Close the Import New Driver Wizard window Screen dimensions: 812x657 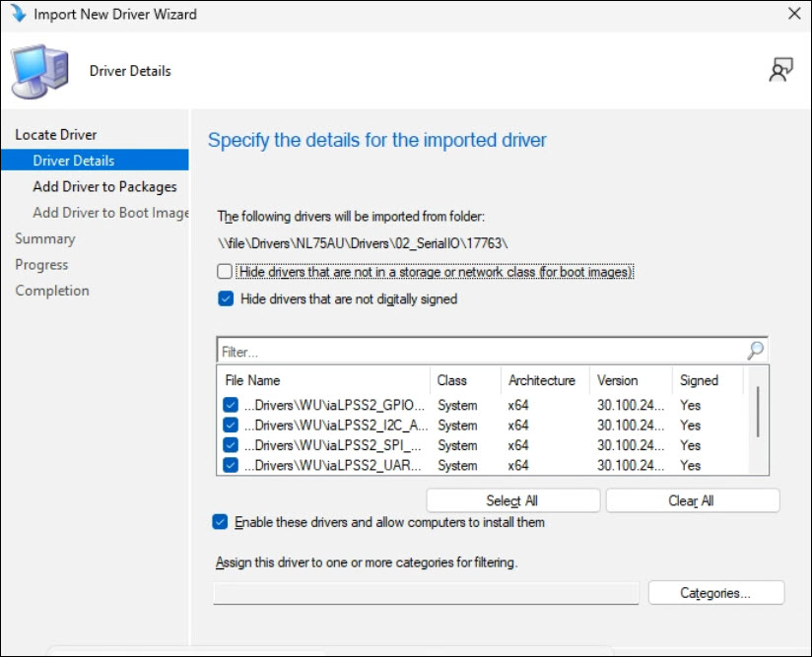point(793,14)
